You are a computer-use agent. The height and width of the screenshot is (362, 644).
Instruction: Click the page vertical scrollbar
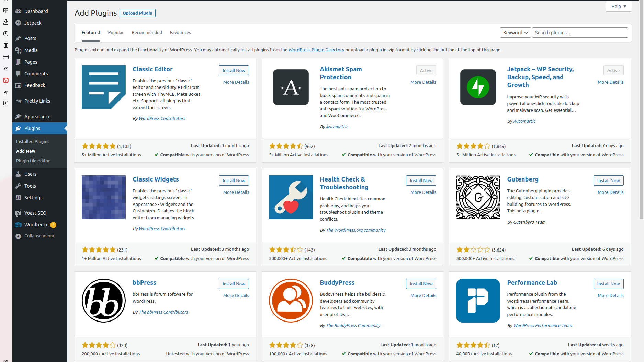tap(641, 110)
